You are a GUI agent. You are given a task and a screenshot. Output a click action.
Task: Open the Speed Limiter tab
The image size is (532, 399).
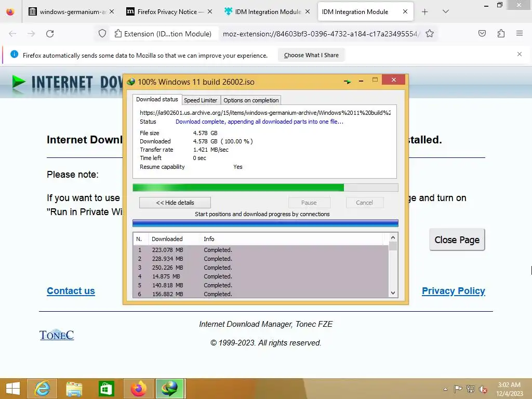(201, 100)
